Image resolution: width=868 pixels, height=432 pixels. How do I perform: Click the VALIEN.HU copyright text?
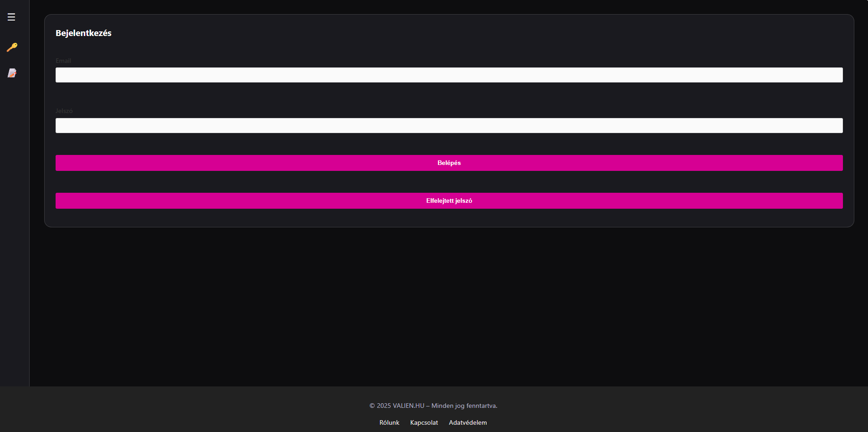coord(433,406)
